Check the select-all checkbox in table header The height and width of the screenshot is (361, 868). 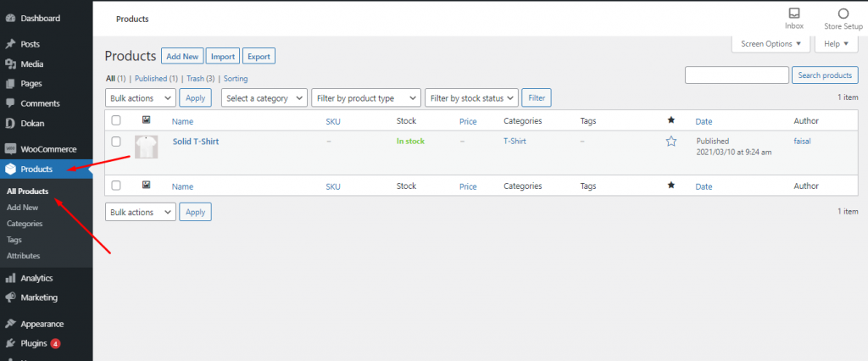(x=115, y=120)
